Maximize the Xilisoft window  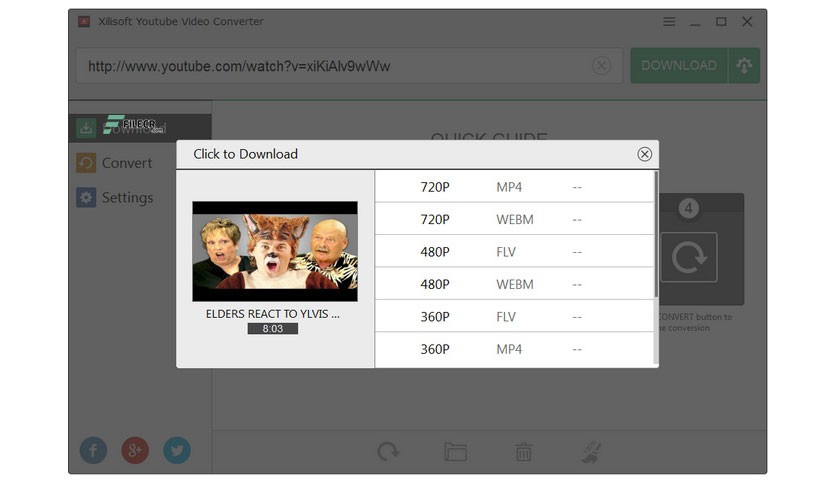click(721, 21)
